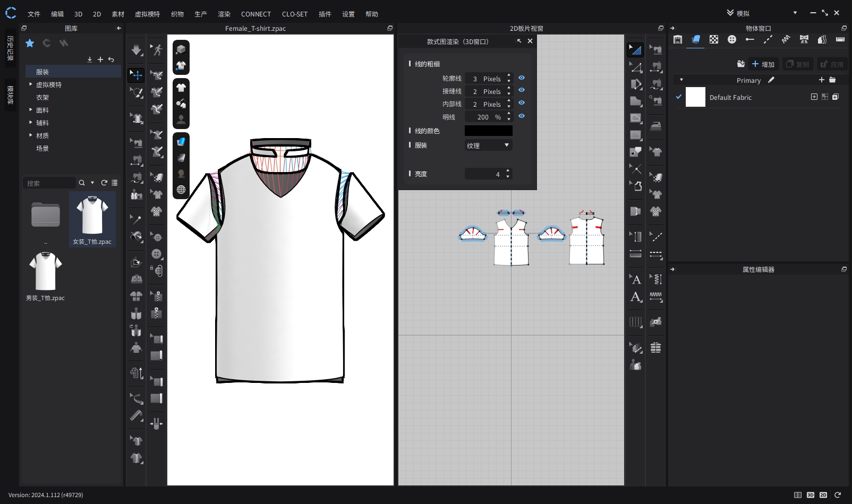The height and width of the screenshot is (504, 852).
Task: Select the 男装_T恤.zpac thumbnail
Action: point(46,272)
